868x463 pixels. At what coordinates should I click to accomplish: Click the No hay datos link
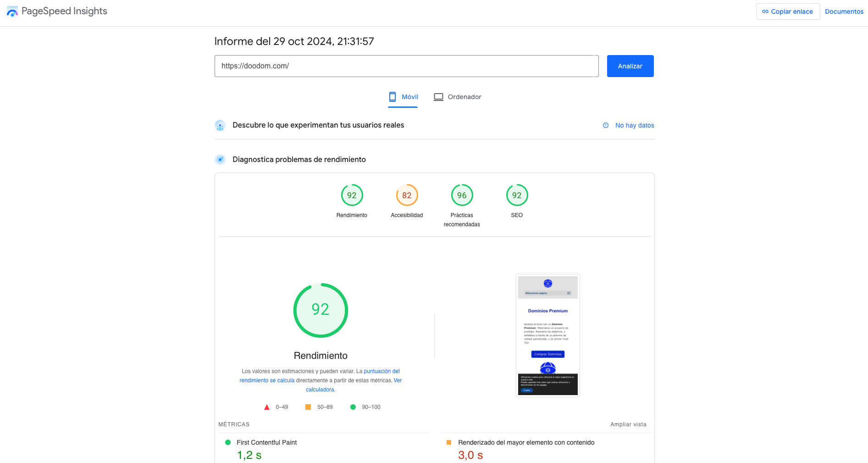[635, 125]
